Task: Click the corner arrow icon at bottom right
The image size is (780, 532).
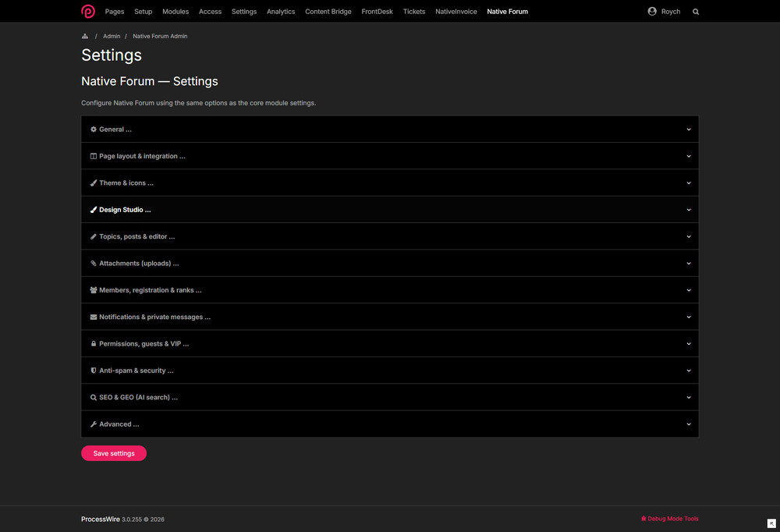Action: click(771, 523)
